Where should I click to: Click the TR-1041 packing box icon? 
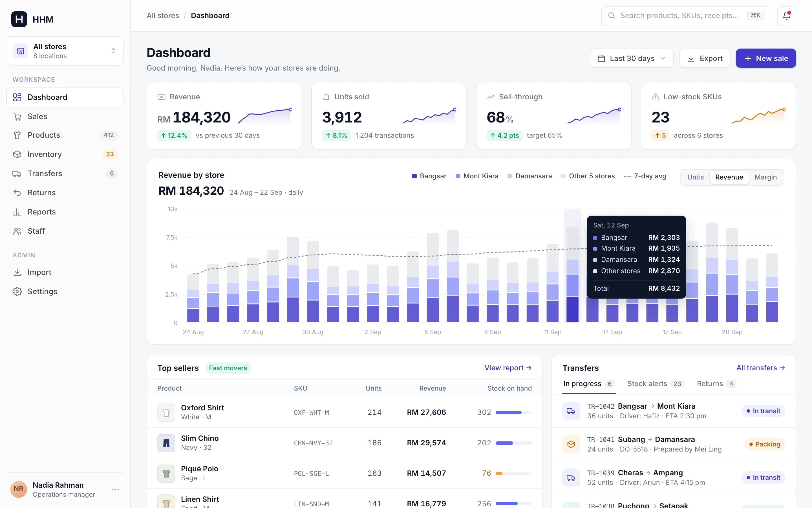(x=571, y=444)
